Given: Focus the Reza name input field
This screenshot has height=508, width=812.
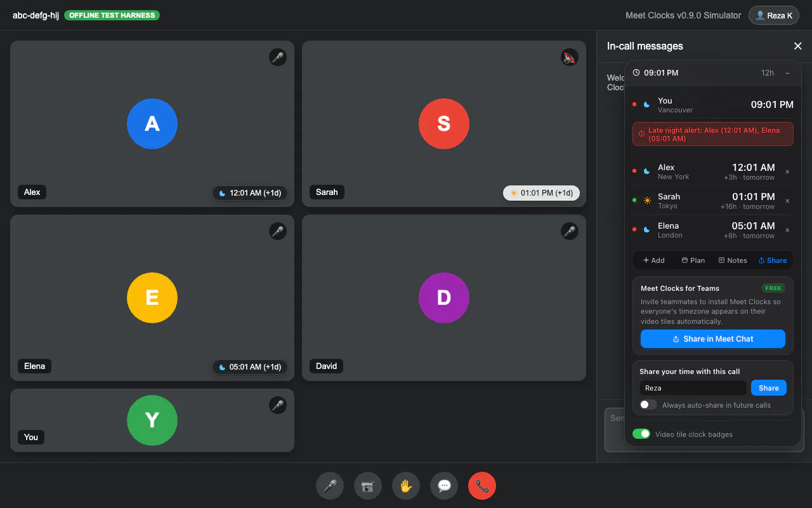Looking at the screenshot, I should tap(693, 388).
